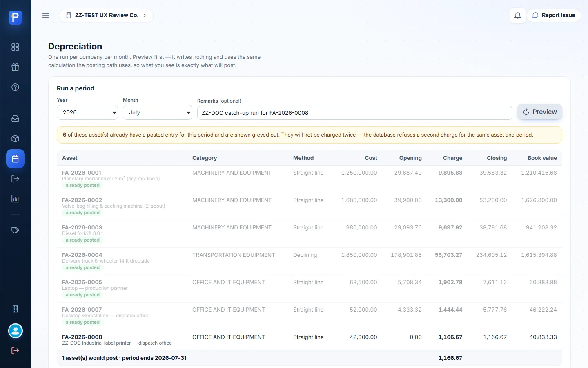Click the Charge column header
The image size is (588, 368).
pyautogui.click(x=453, y=158)
